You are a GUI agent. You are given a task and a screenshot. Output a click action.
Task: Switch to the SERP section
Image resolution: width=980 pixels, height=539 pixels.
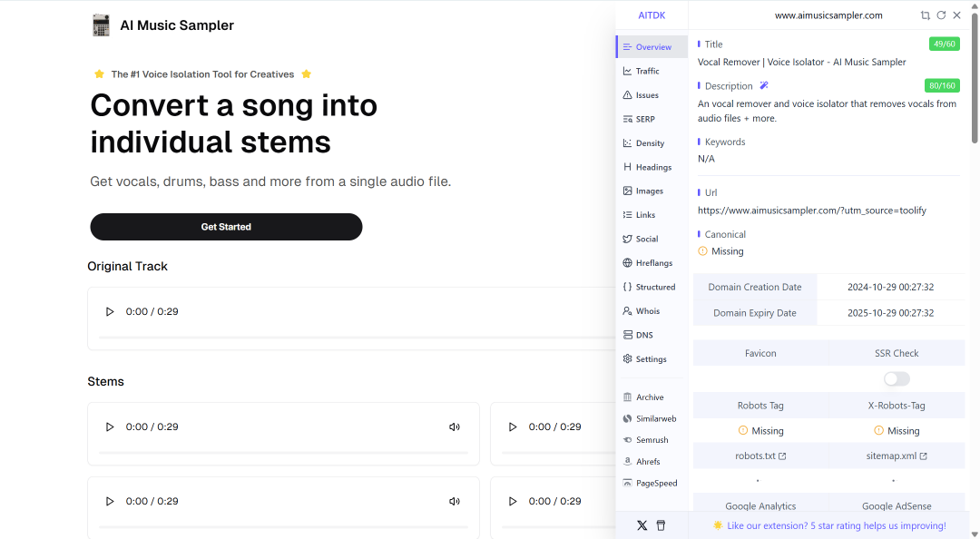point(650,119)
